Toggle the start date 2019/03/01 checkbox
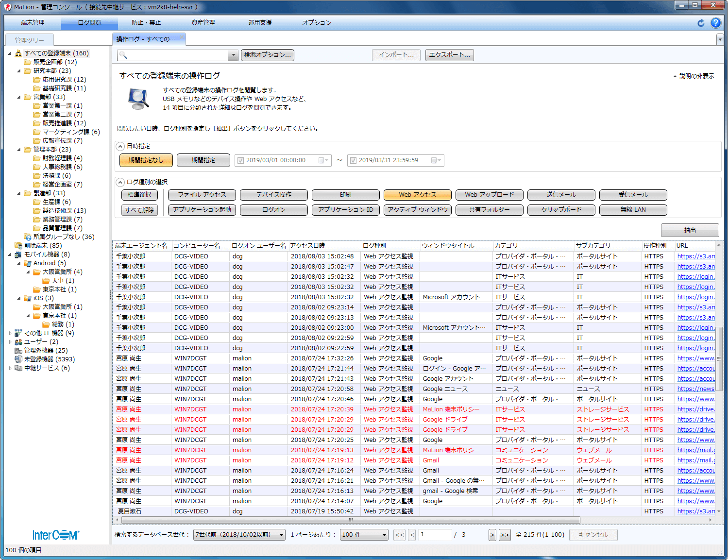 (240, 161)
